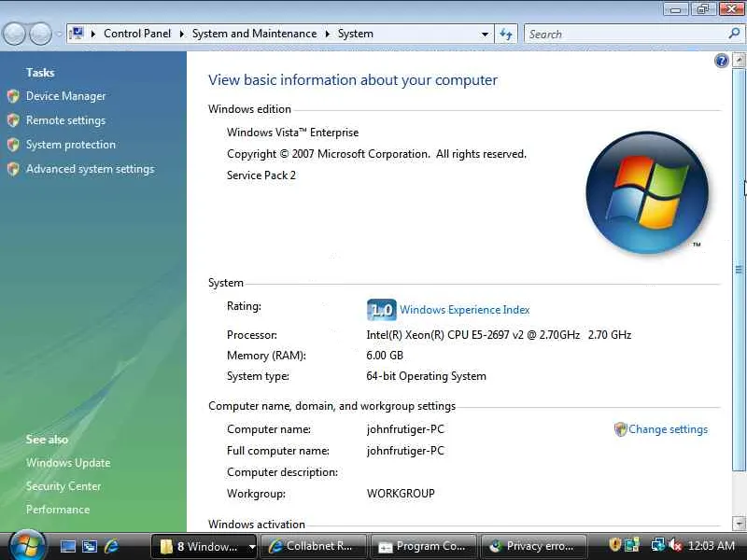Open Remote settings in the sidebar
The image size is (747, 560).
pyautogui.click(x=65, y=120)
